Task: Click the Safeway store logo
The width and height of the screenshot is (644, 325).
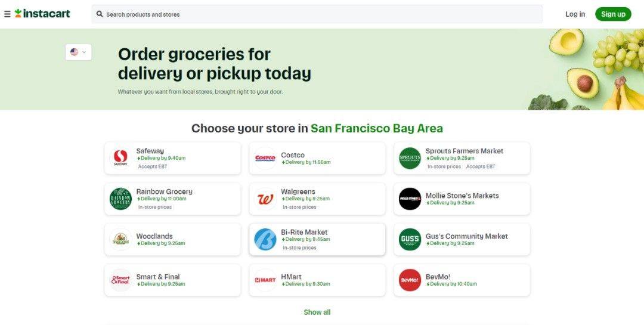Action: tap(120, 158)
